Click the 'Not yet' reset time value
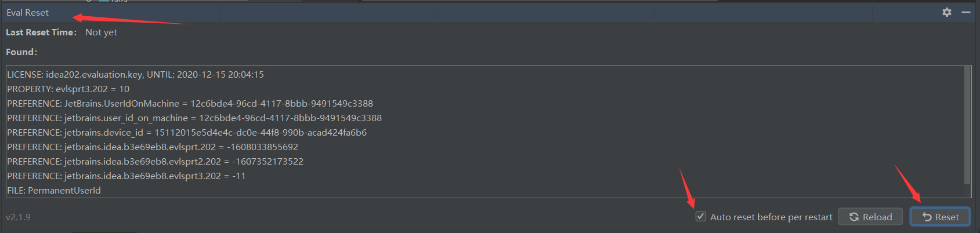 pyautogui.click(x=101, y=32)
